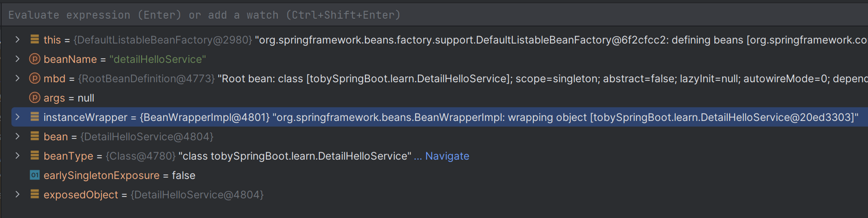Image resolution: width=868 pixels, height=218 pixels.
Task: Click the parameter icon beside mbd
Action: point(35,79)
